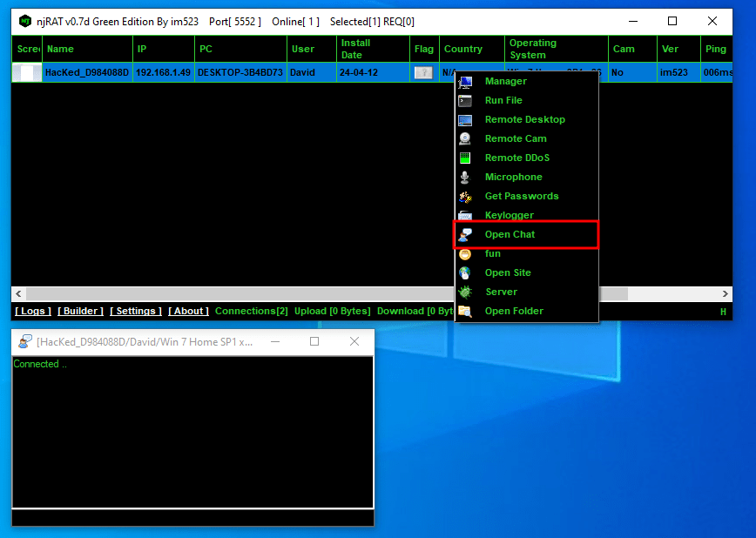Image resolution: width=756 pixels, height=538 pixels.
Task: Click the Microphone icon in the menu
Action: point(465,178)
